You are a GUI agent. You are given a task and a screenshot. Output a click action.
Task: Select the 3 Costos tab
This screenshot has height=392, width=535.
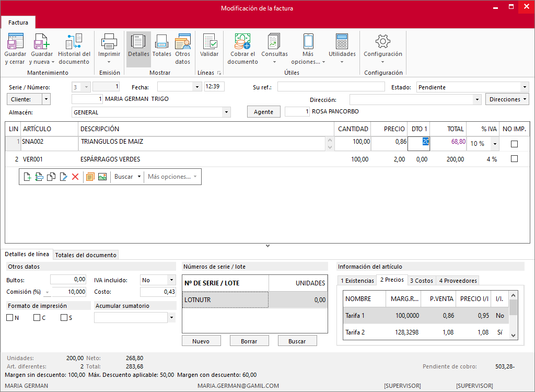pos(422,280)
